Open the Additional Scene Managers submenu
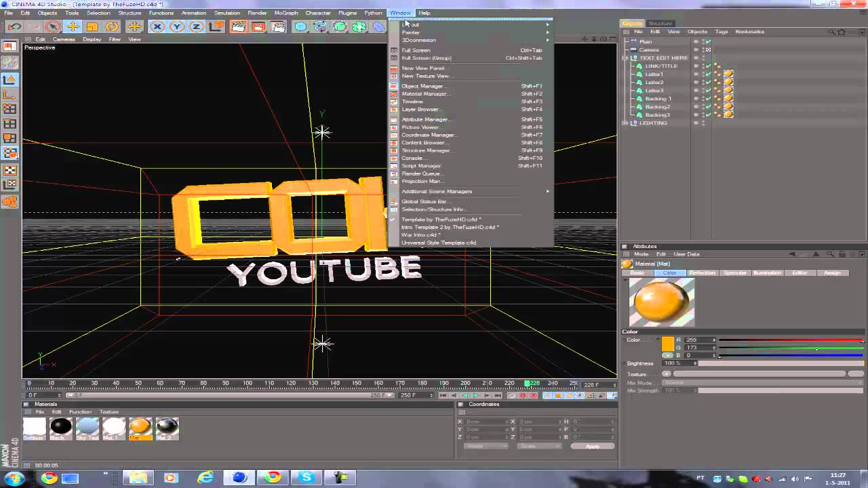The height and width of the screenshot is (488, 868). pos(471,191)
